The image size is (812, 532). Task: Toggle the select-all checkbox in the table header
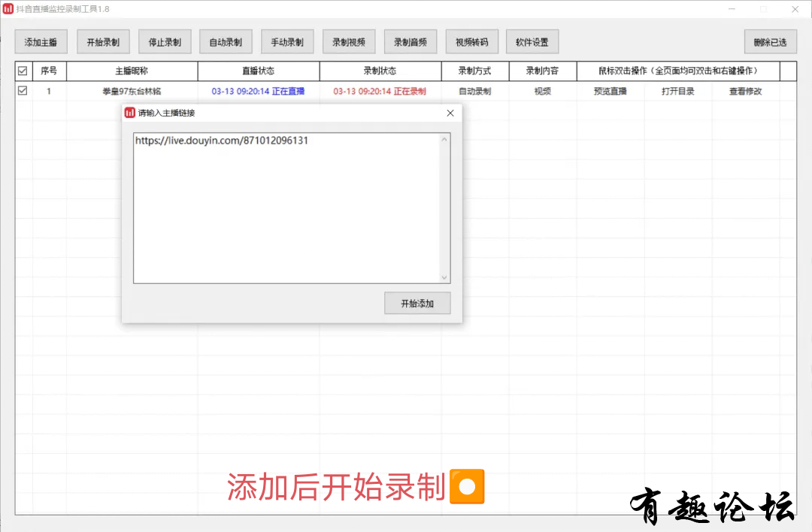click(23, 71)
